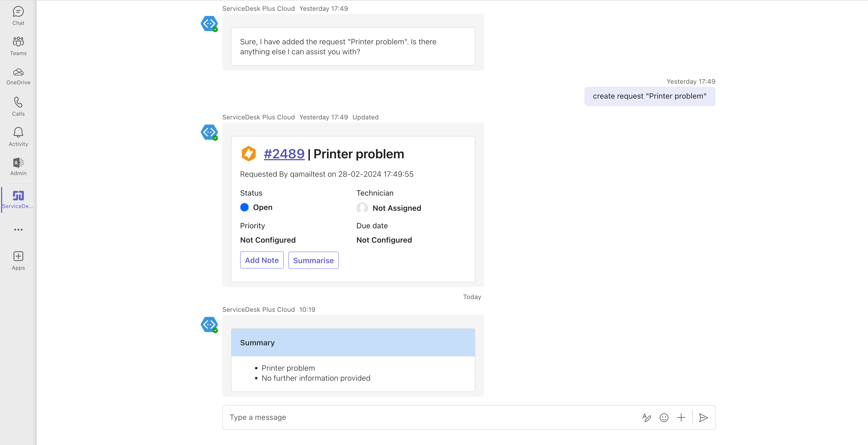This screenshot has width=868, height=445.
Task: Click bot avatar beside 'Sure, I have added' message
Action: [x=209, y=24]
